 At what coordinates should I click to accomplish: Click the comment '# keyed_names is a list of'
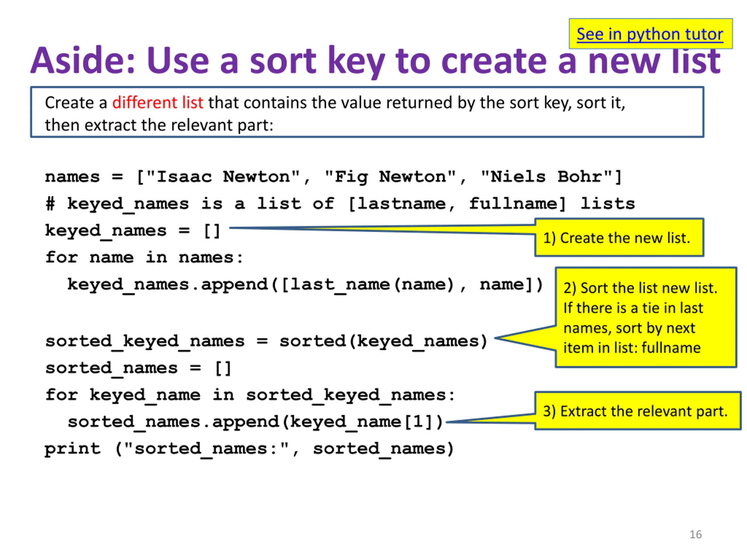(340, 204)
